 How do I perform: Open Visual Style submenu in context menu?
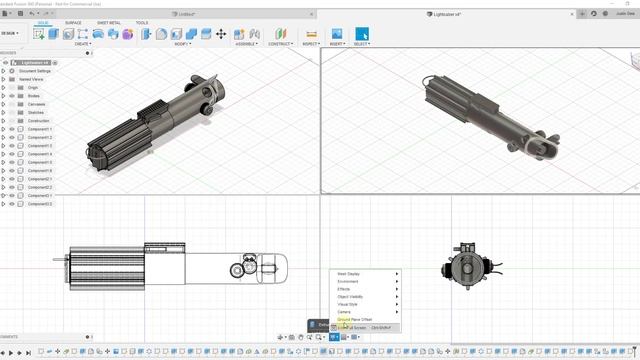pos(365,304)
